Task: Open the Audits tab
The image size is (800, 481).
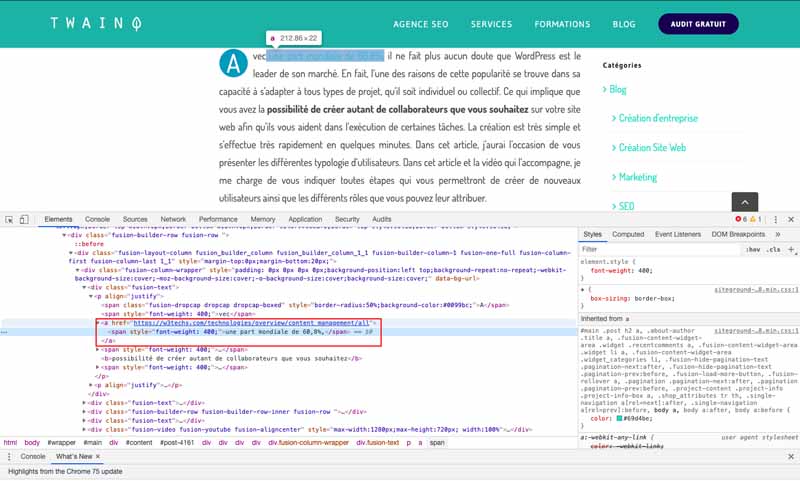Action: (382, 219)
